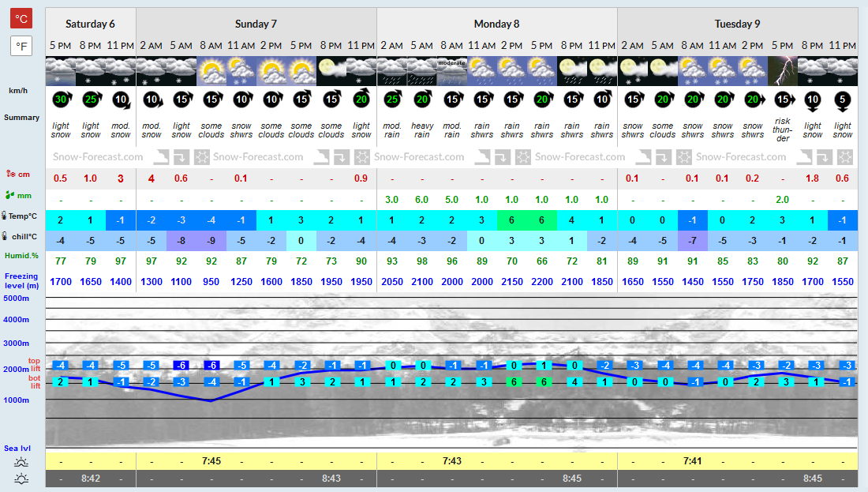This screenshot has height=492, width=868.
Task: Click Sunday sunrise time 7:45
Action: [211, 461]
